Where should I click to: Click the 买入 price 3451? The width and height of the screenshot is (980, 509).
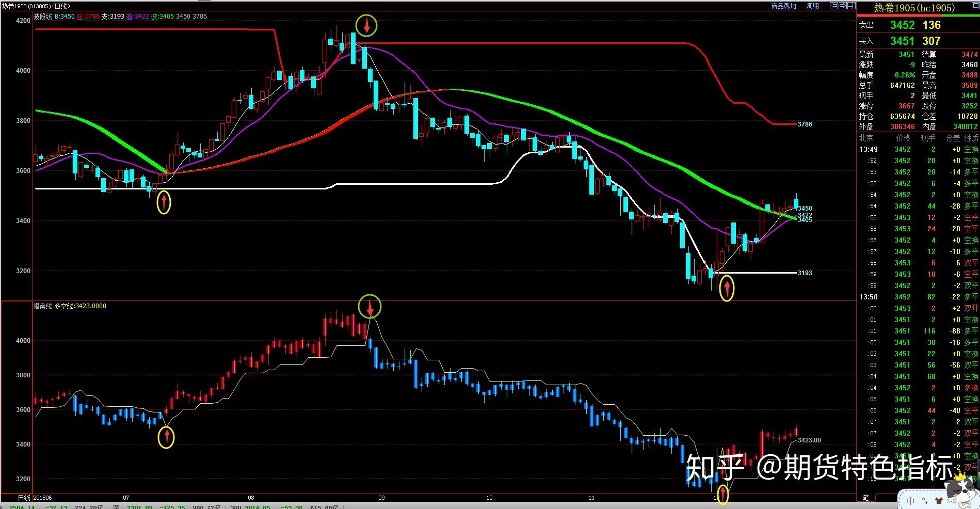[902, 41]
